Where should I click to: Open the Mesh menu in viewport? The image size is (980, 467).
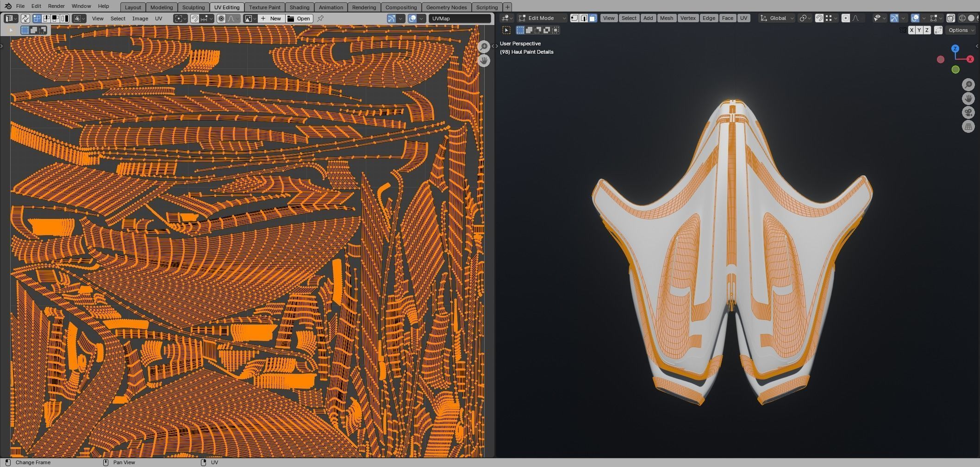(x=666, y=18)
